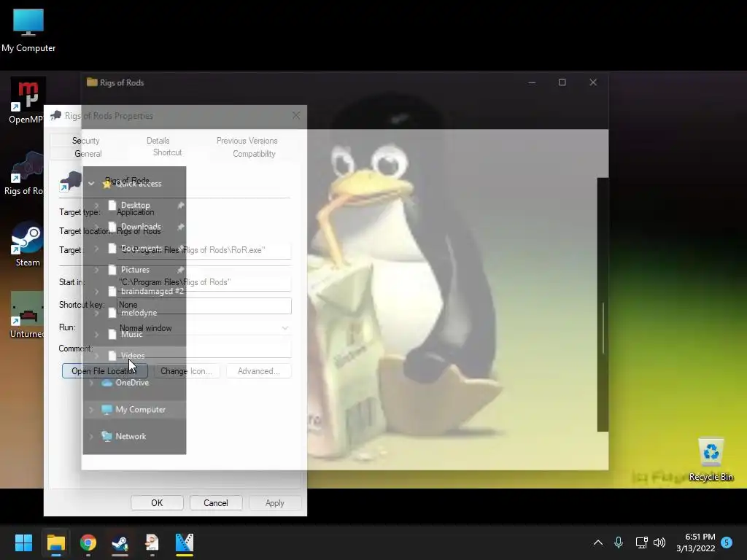This screenshot has height=560, width=747.
Task: Open the network display tray icon
Action: pos(641,542)
